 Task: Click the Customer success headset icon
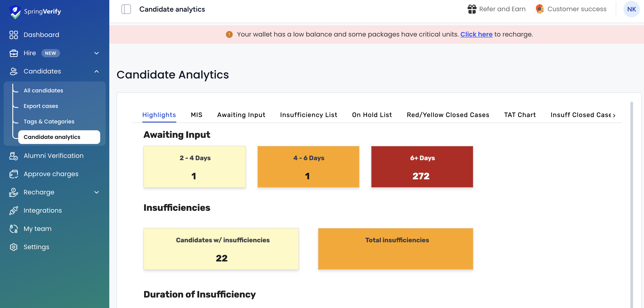pos(540,9)
